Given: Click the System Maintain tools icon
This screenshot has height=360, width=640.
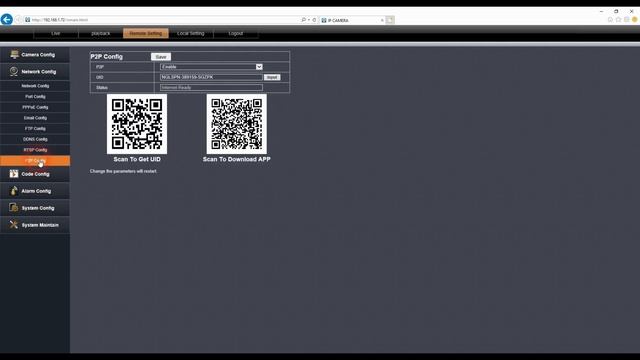Looking at the screenshot, I should (14, 224).
